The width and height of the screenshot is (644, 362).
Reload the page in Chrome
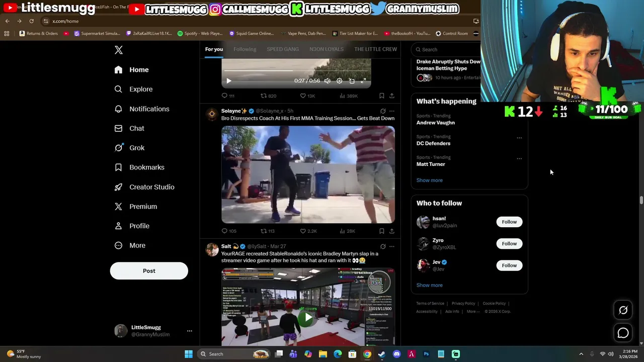[x=31, y=21]
